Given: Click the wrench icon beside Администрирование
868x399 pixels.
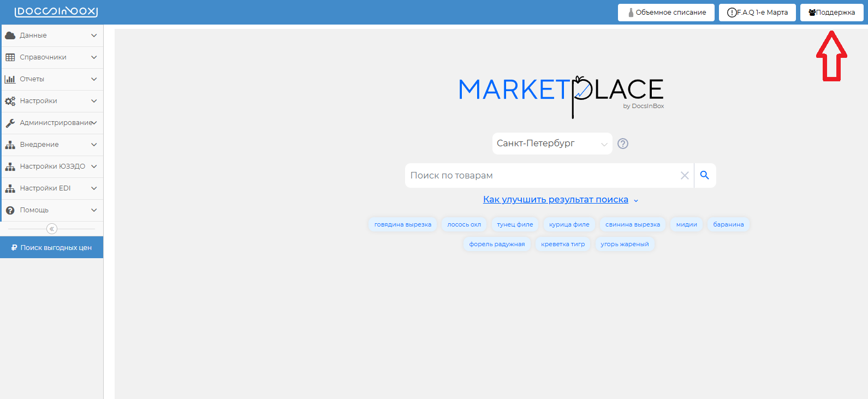Looking at the screenshot, I should coord(10,123).
